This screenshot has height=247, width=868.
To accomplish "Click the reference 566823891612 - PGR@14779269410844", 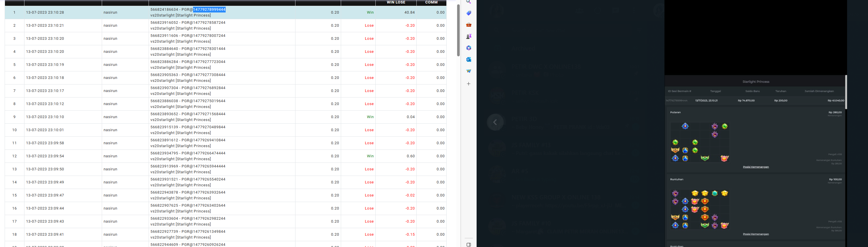I will (x=188, y=140).
